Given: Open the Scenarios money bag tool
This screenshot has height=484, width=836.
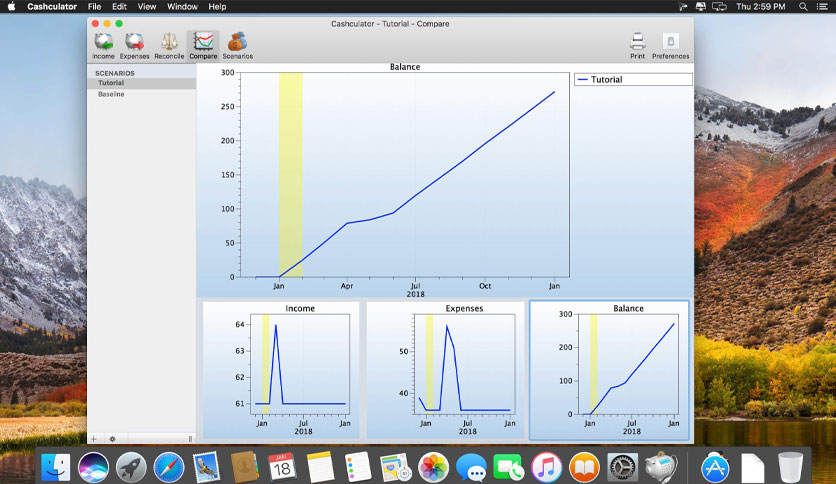Looking at the screenshot, I should pyautogui.click(x=237, y=46).
